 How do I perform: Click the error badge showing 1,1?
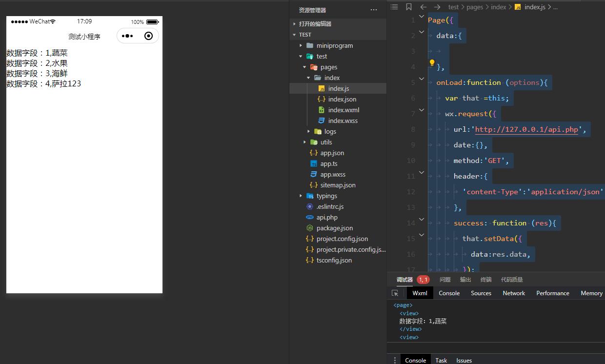click(423, 280)
